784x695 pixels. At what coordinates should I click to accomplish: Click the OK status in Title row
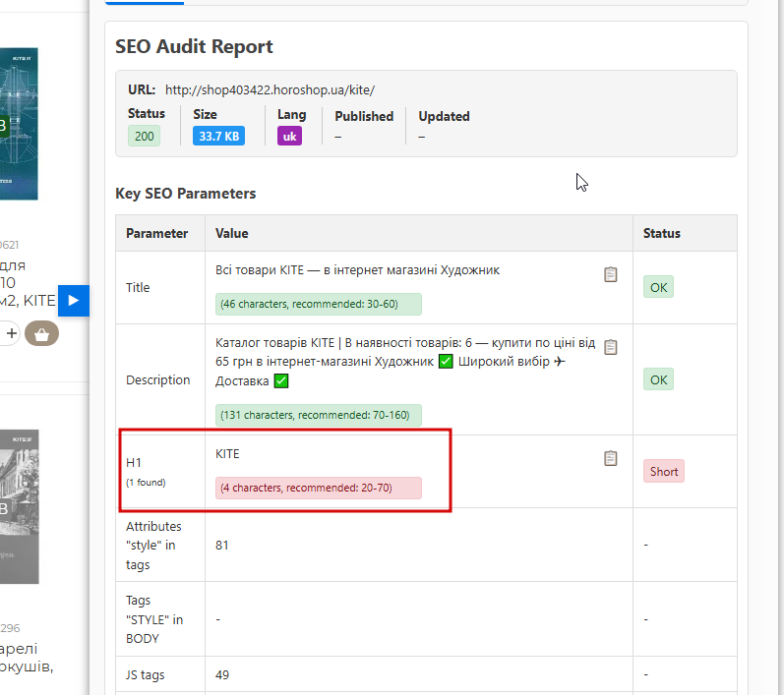pyautogui.click(x=658, y=287)
